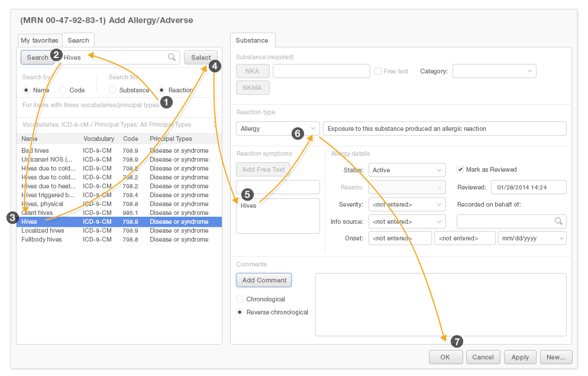588x376 pixels.
Task: Choose the Substance search-for radio button
Action: coord(112,90)
